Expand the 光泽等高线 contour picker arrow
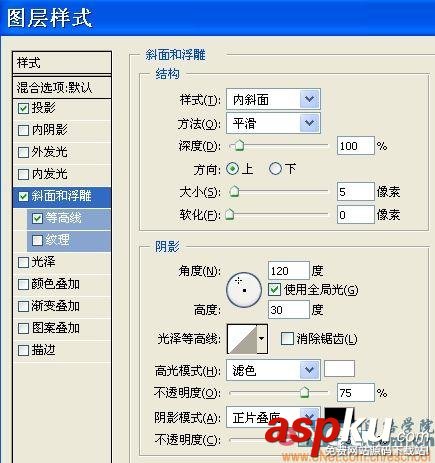 pyautogui.click(x=262, y=339)
